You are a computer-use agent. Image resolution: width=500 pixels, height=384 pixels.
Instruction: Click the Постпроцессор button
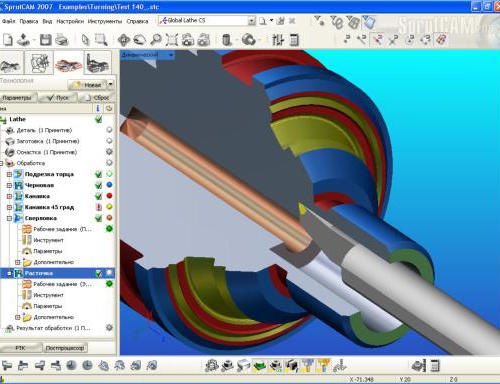tap(65, 348)
